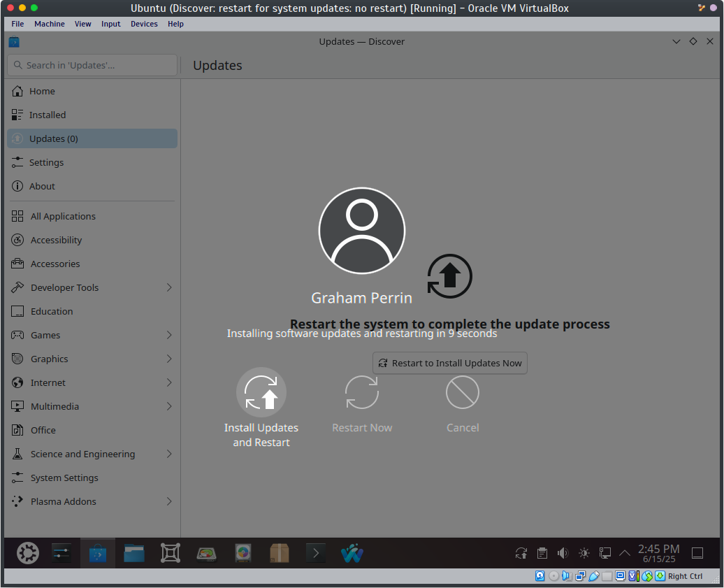Click the wired network tray icon
This screenshot has height=588, width=724.
tap(605, 553)
